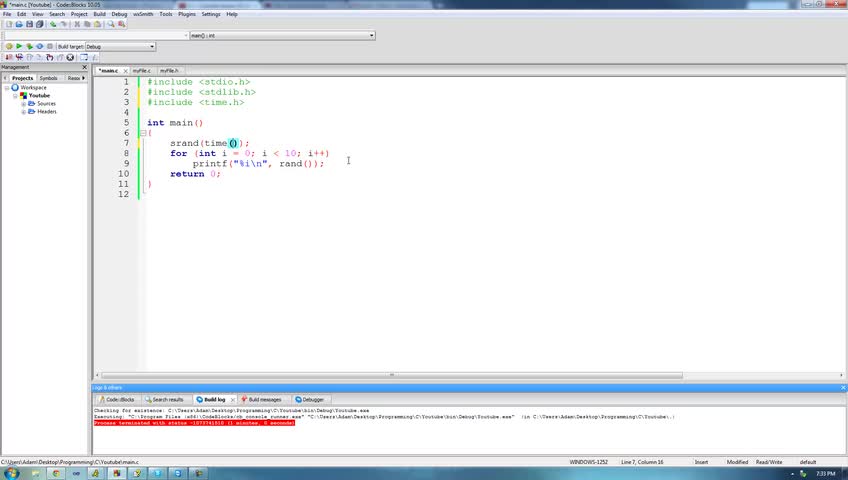
Task: Open Find with the magnifier icon
Action: tap(111, 24)
